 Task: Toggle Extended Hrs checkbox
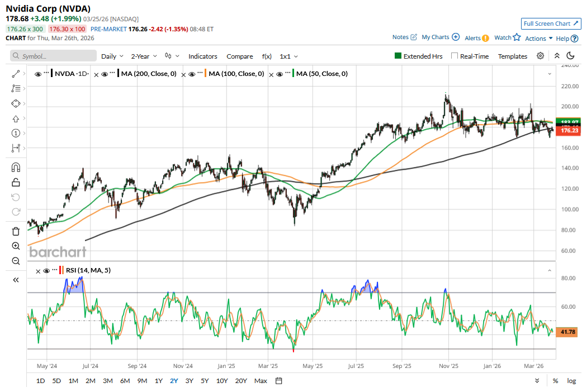click(398, 56)
